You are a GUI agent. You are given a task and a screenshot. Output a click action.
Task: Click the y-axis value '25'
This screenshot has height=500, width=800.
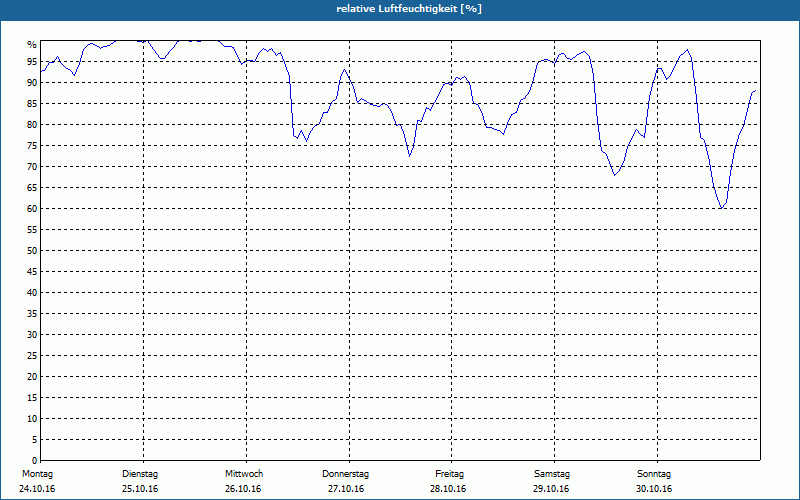click(x=32, y=356)
